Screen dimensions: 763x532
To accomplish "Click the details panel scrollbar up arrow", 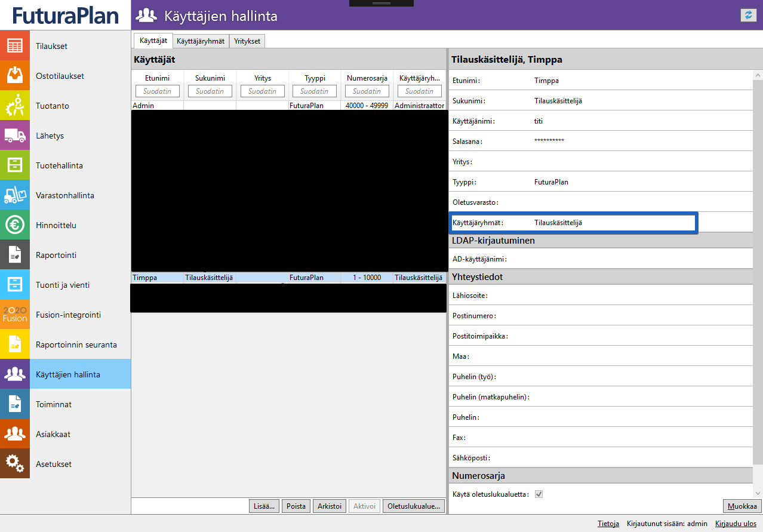I will tap(758, 75).
